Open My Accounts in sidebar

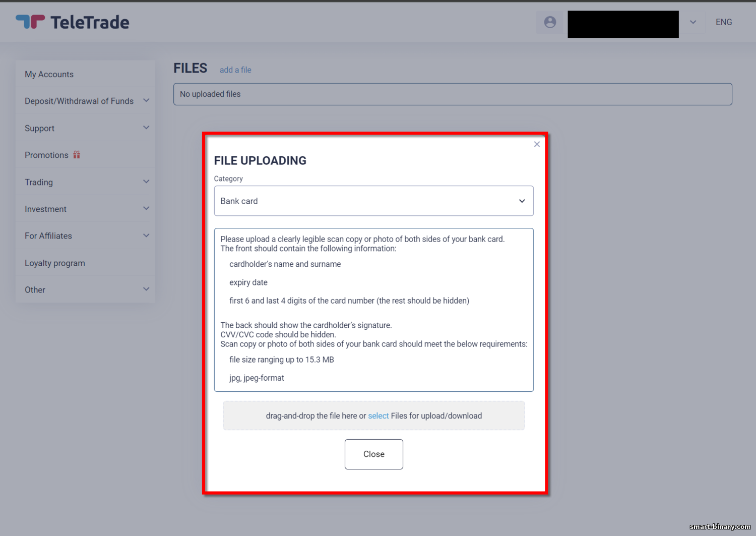pos(49,74)
